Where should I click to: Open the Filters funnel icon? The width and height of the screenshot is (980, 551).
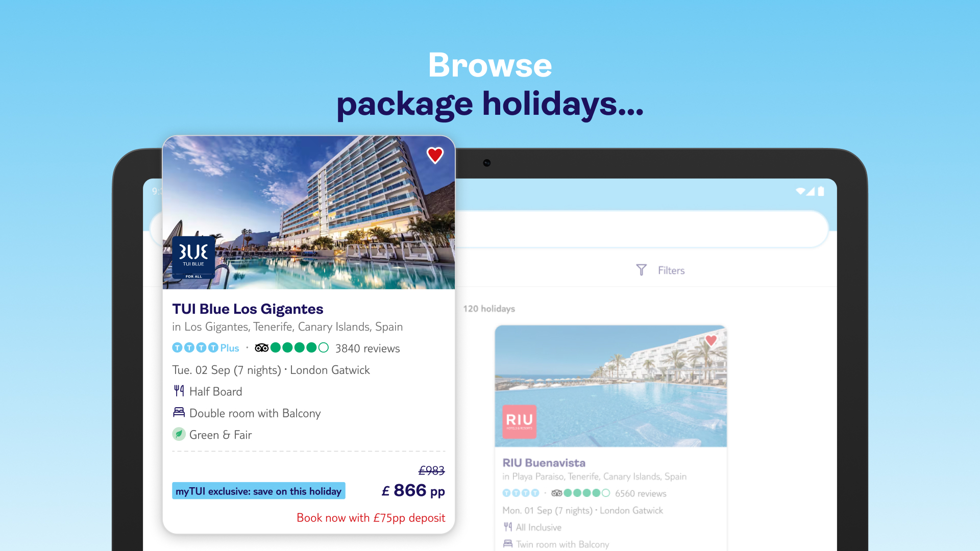[x=642, y=270]
